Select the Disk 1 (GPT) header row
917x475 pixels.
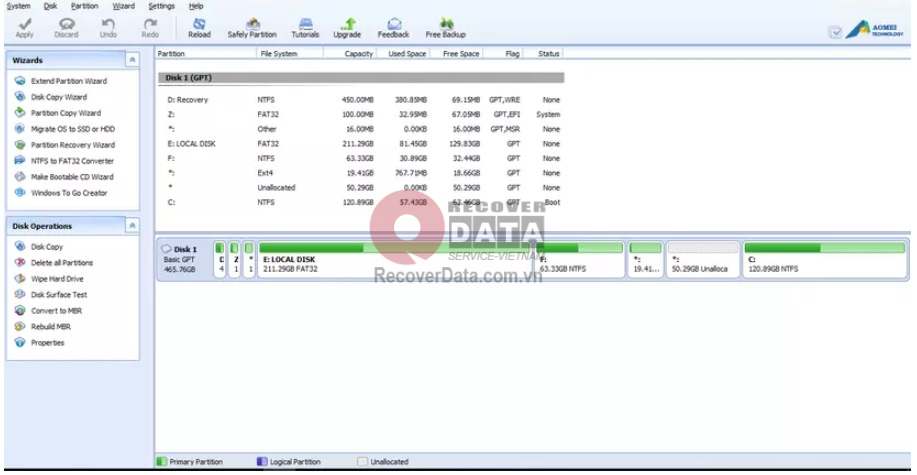pos(361,78)
